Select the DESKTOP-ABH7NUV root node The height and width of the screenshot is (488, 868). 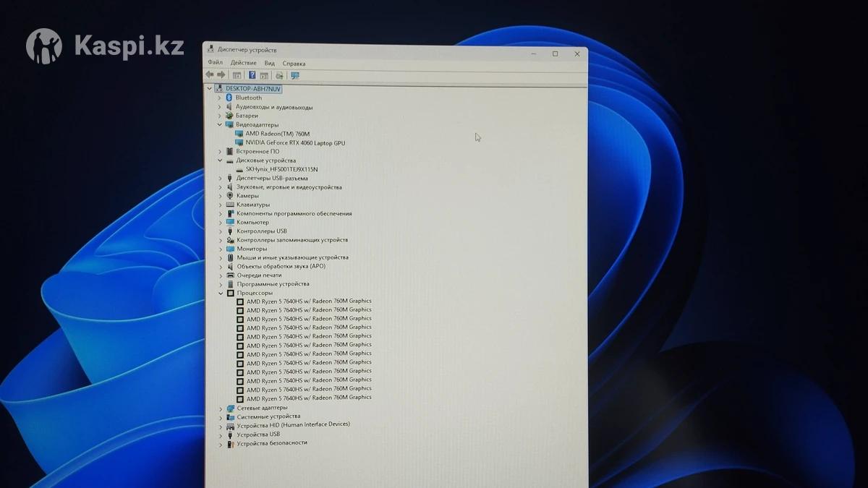tap(252, 88)
